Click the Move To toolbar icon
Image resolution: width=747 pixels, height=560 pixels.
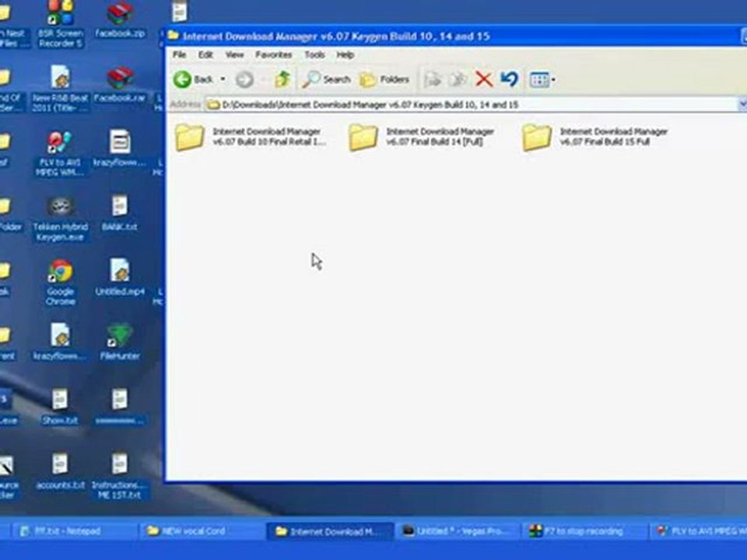433,79
